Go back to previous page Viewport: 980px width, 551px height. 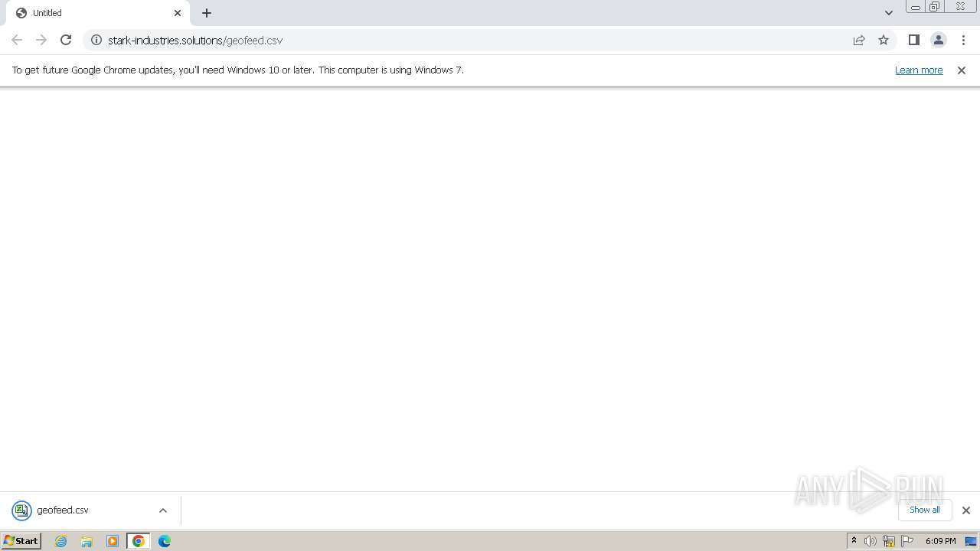tap(17, 40)
